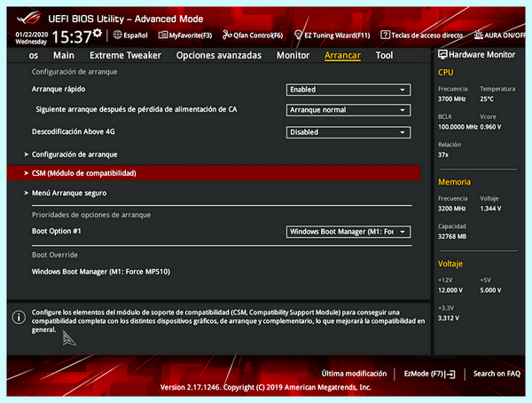
Task: Expand CSM (Módulo de compatibilidad) submenu
Action: tap(214, 173)
